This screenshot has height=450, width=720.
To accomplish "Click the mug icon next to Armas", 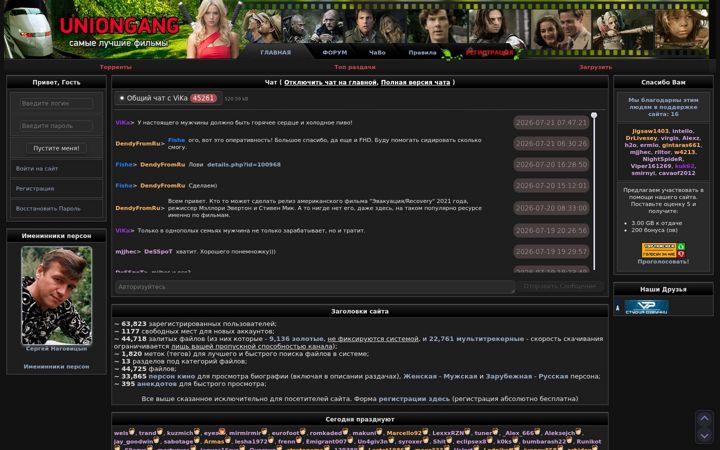I will click(x=227, y=440).
